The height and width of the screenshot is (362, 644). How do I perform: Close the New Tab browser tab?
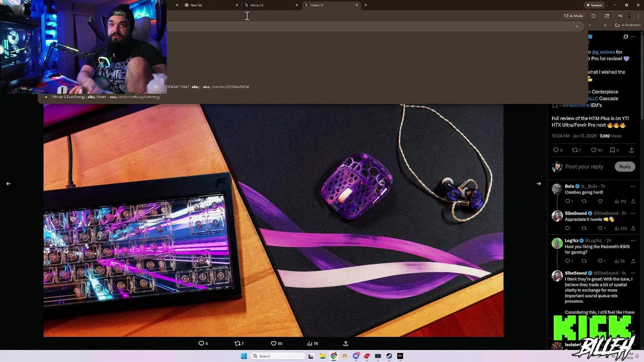pyautogui.click(x=237, y=5)
